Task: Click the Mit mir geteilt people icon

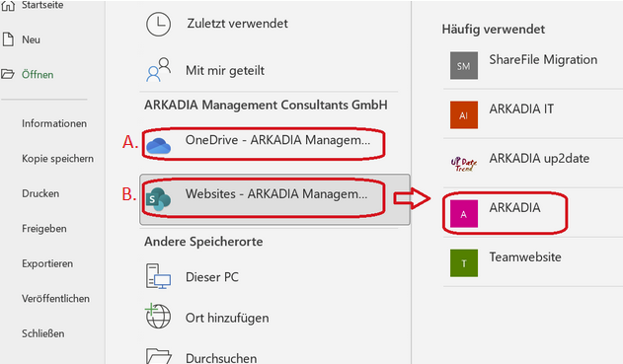Action: click(x=159, y=70)
